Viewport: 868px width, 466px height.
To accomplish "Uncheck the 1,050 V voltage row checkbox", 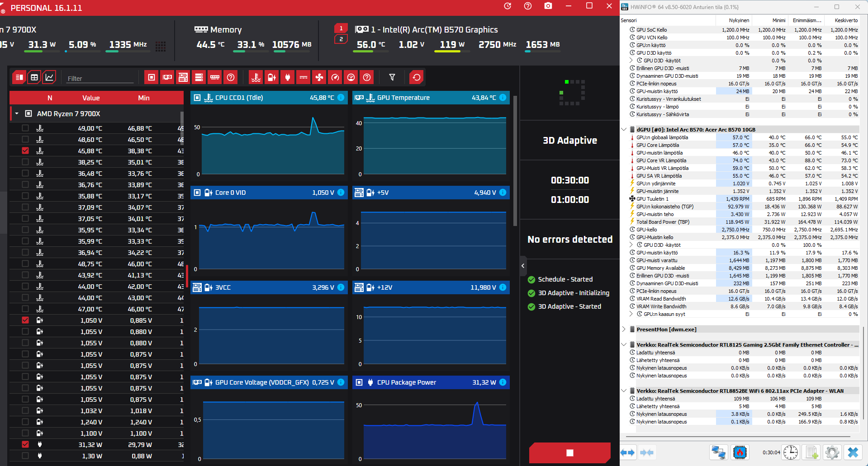I will [25, 320].
